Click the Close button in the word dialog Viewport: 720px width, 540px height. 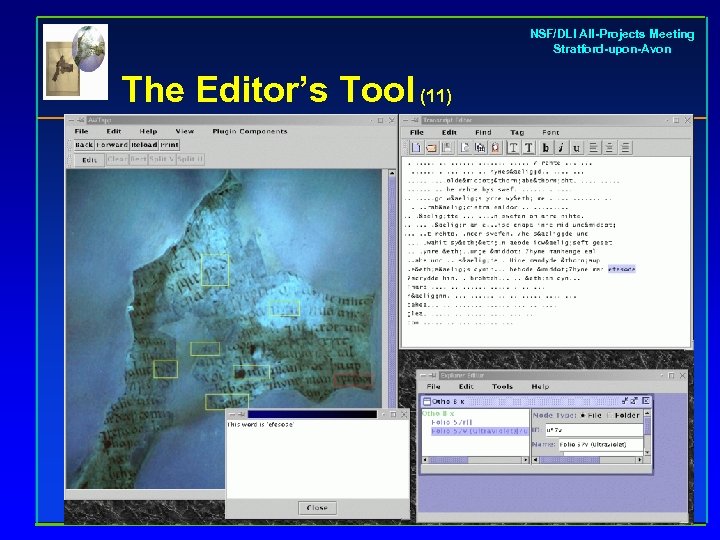tap(317, 508)
